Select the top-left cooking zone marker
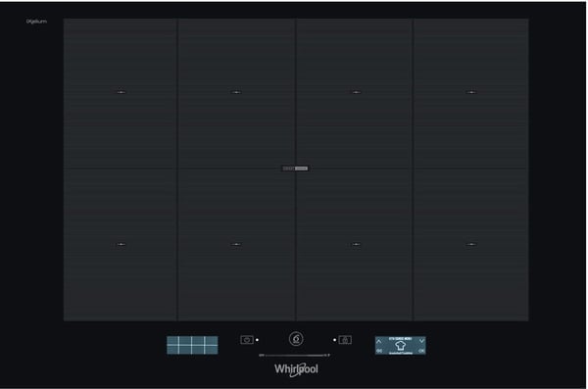588x389 pixels. pyautogui.click(x=121, y=92)
